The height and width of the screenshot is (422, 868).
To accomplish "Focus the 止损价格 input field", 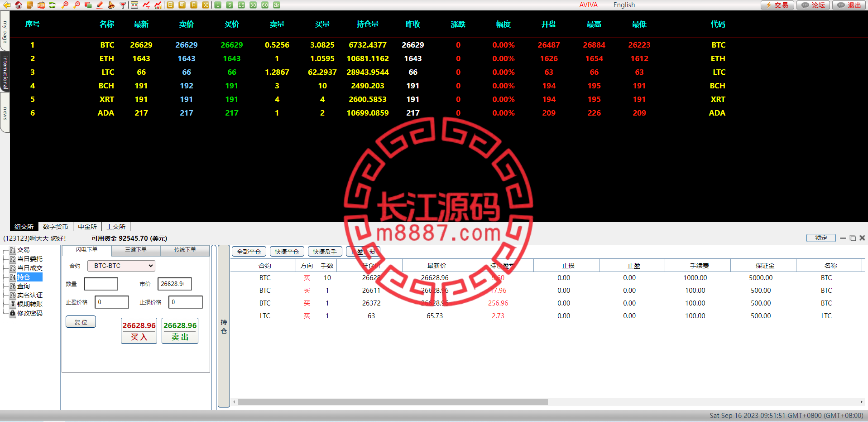I will click(186, 302).
